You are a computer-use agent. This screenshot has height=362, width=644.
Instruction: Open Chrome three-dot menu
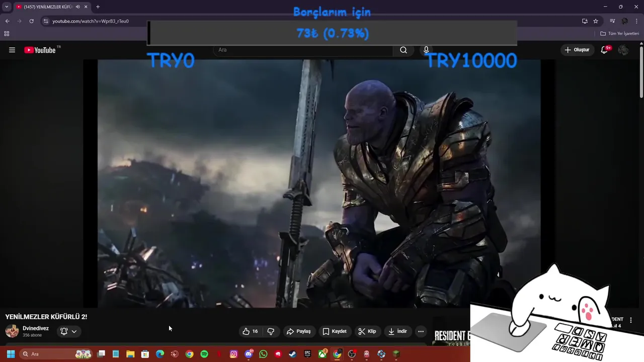pos(637,21)
